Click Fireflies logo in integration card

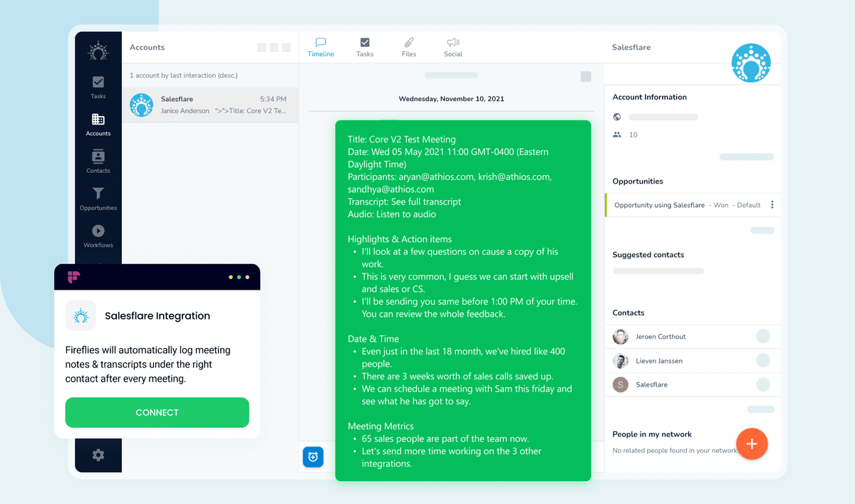click(73, 277)
